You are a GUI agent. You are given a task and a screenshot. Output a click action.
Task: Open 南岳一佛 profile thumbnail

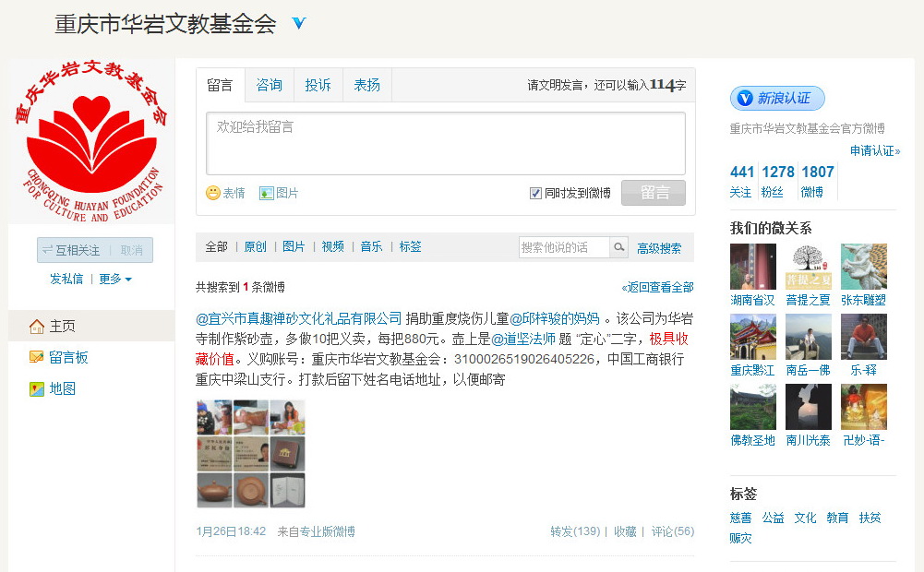point(808,337)
